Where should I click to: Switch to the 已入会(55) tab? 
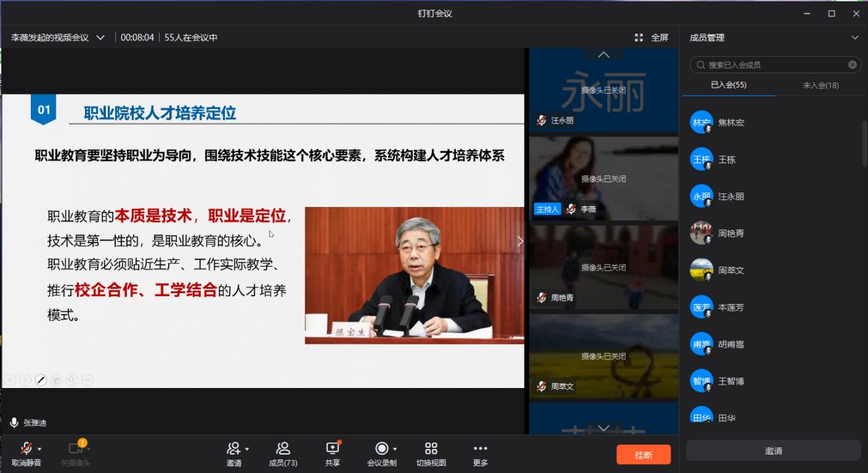(x=728, y=85)
